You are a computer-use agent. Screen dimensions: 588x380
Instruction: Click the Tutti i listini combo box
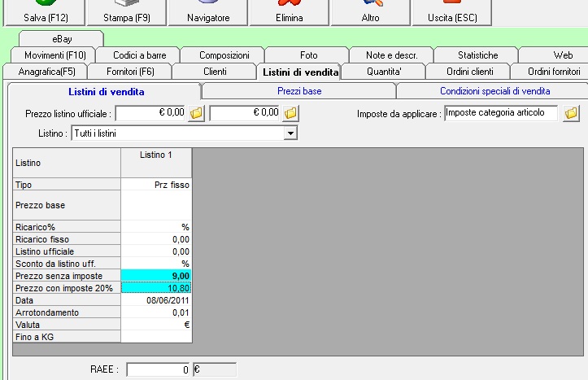click(184, 133)
